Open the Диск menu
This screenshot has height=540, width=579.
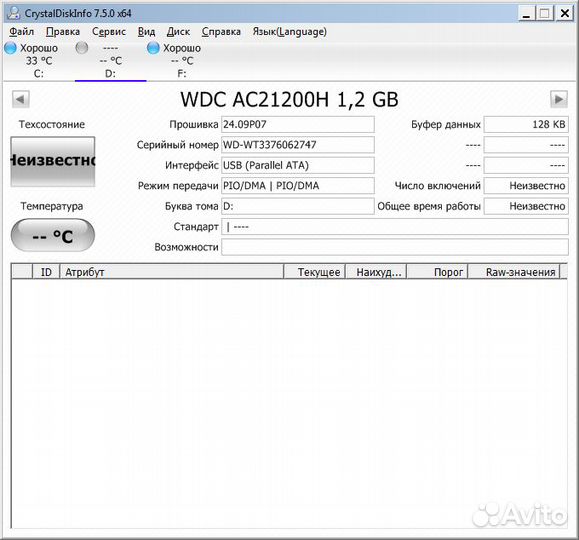178,32
